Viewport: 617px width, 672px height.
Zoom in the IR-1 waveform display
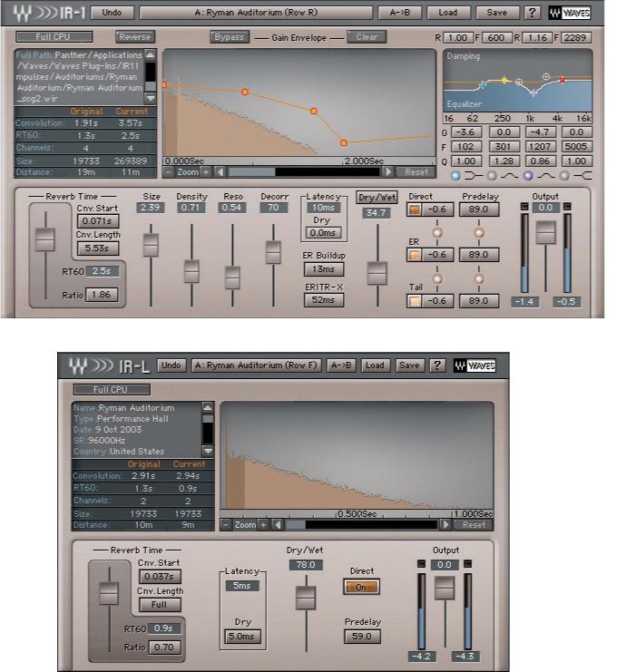tap(206, 172)
